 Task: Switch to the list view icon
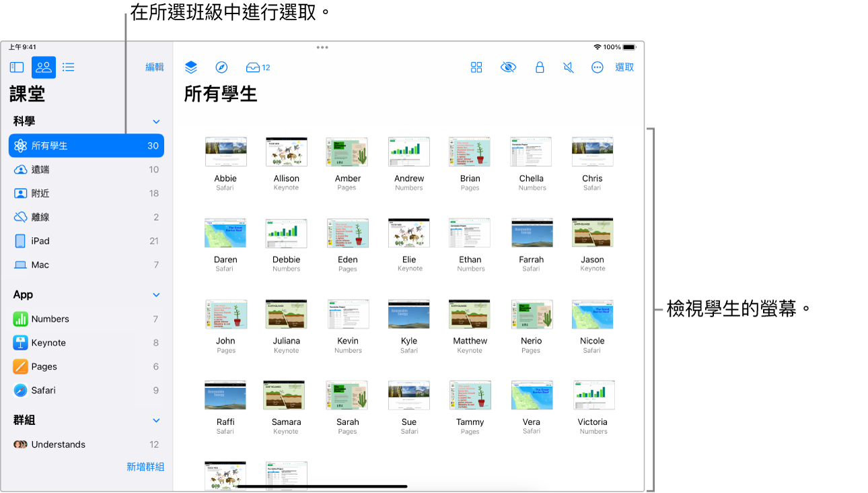pyautogui.click(x=69, y=67)
